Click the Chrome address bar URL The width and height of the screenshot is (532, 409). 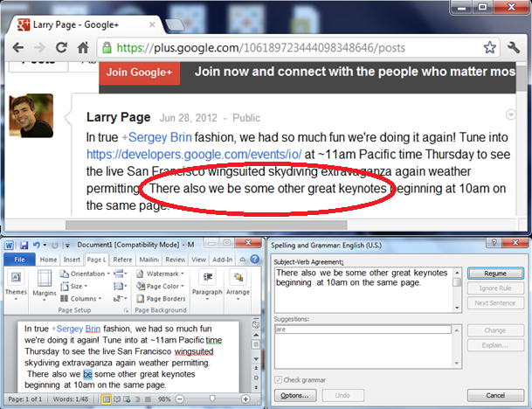click(x=260, y=48)
